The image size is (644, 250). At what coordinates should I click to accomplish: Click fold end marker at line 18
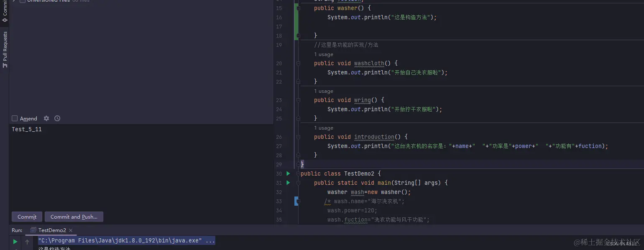[298, 36]
